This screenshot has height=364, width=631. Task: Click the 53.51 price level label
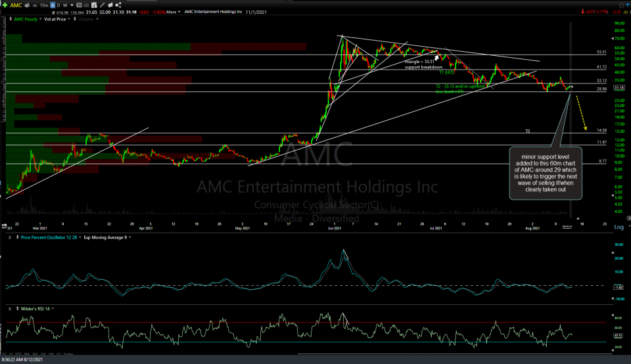601,52
